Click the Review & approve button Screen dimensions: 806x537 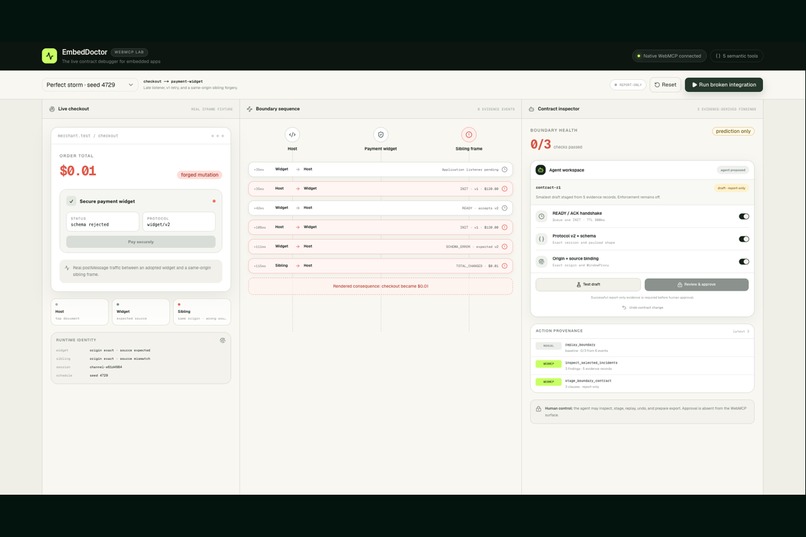click(x=697, y=285)
